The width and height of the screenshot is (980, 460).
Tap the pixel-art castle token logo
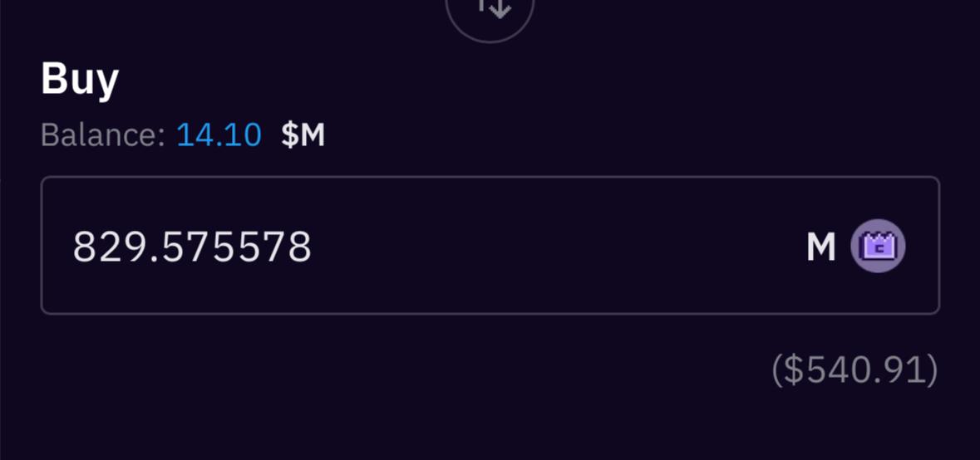coord(878,246)
